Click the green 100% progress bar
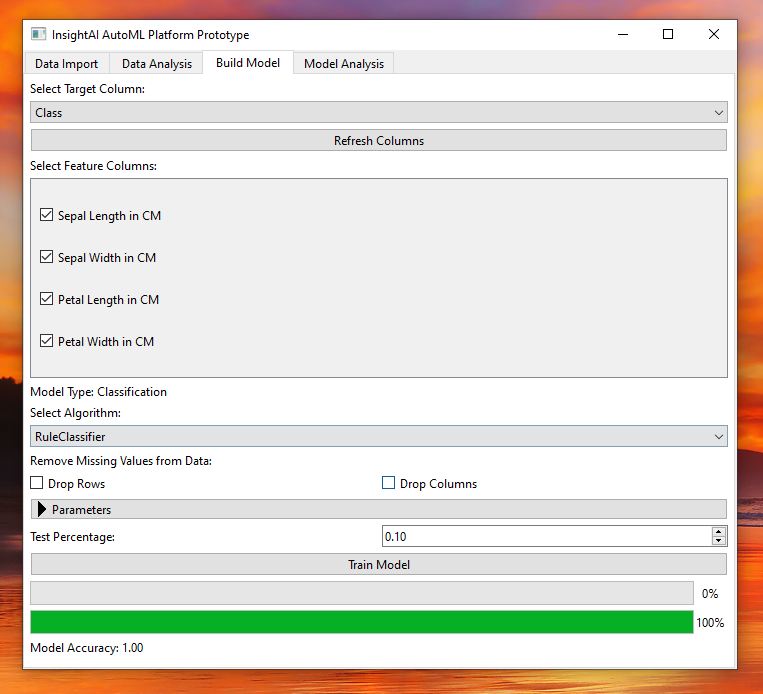This screenshot has height=694, width=763. [362, 622]
